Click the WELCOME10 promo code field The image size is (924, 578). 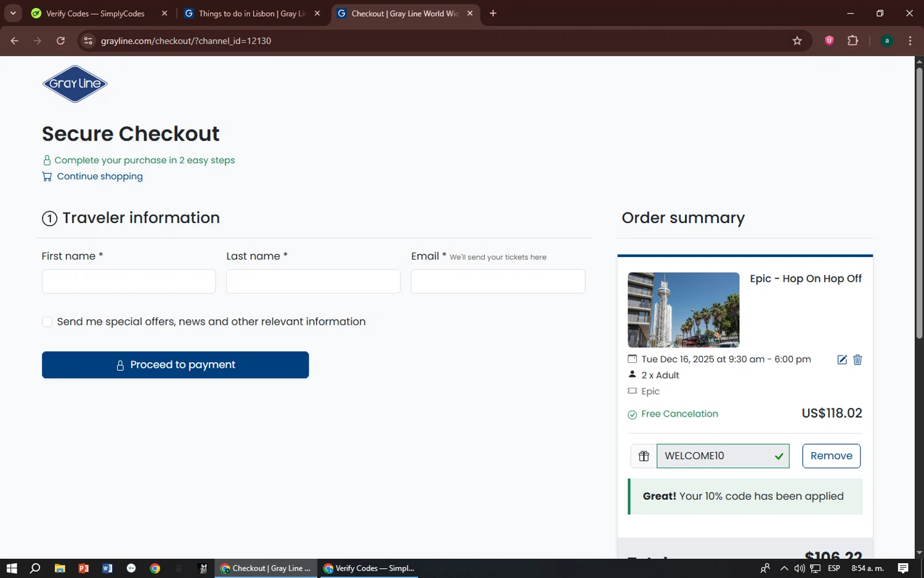click(723, 456)
